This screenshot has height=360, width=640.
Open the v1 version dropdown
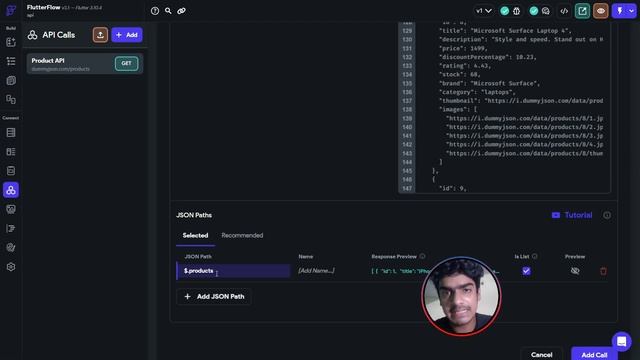pos(483,11)
